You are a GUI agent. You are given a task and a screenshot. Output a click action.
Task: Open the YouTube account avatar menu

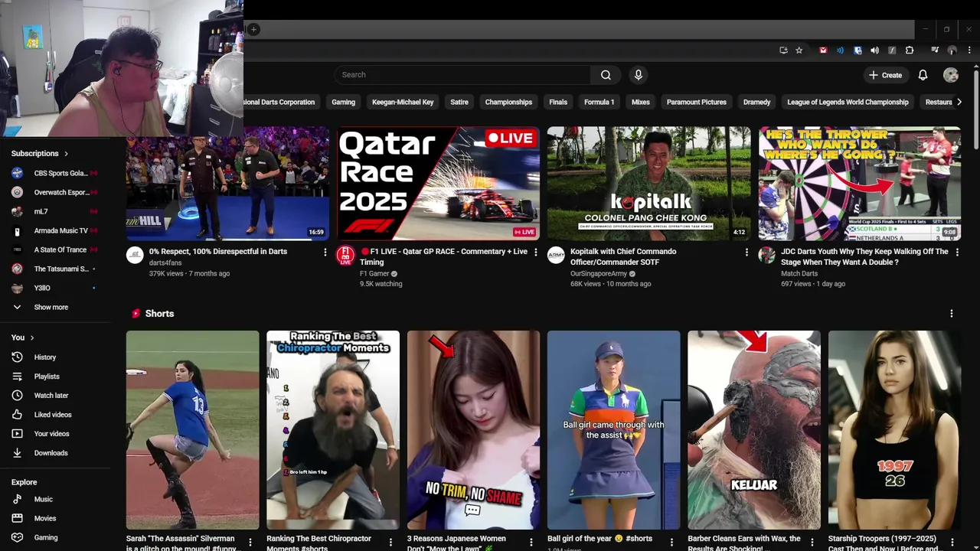(x=951, y=75)
